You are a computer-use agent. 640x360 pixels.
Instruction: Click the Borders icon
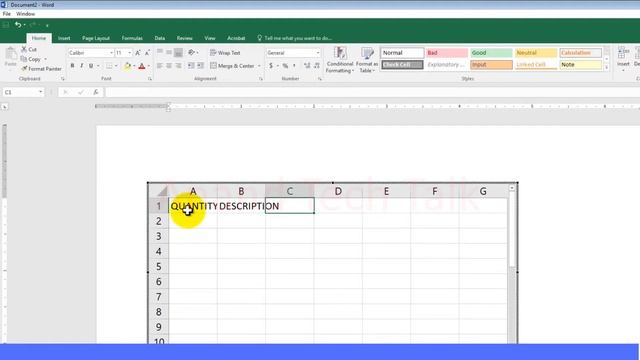click(x=109, y=66)
